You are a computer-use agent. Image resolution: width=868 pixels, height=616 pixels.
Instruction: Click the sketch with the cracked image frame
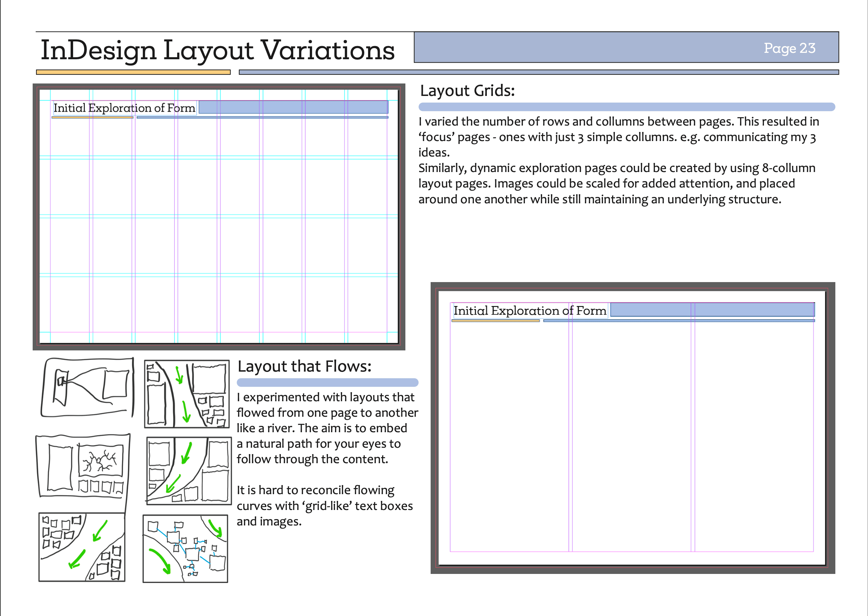83,466
